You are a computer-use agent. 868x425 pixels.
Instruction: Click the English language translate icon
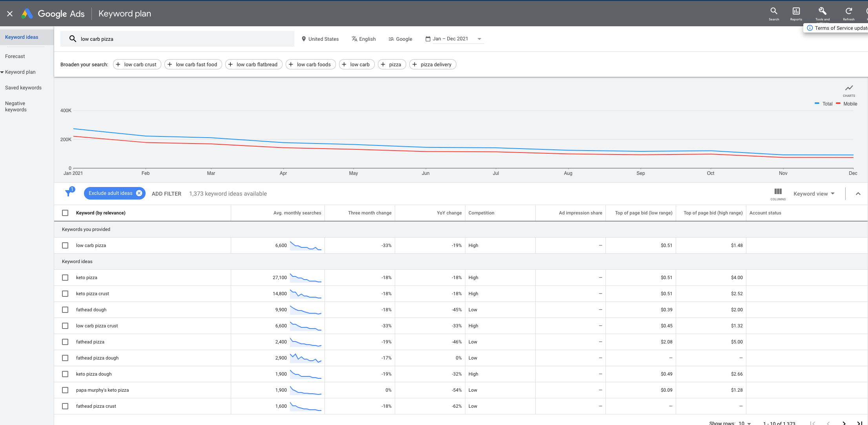click(354, 39)
